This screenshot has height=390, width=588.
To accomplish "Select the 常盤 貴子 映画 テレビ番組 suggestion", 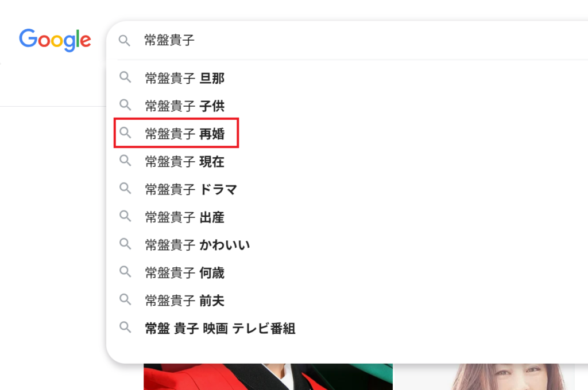I will [220, 329].
